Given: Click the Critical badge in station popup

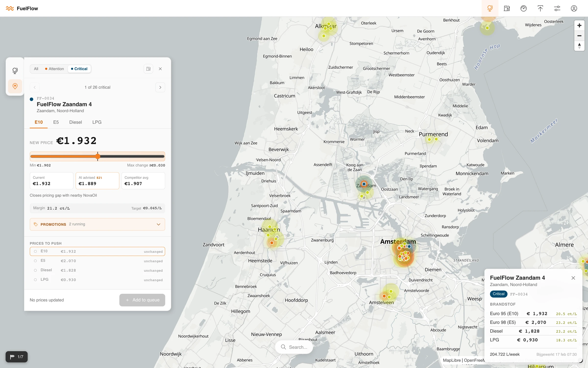Looking at the screenshot, I should (x=498, y=294).
